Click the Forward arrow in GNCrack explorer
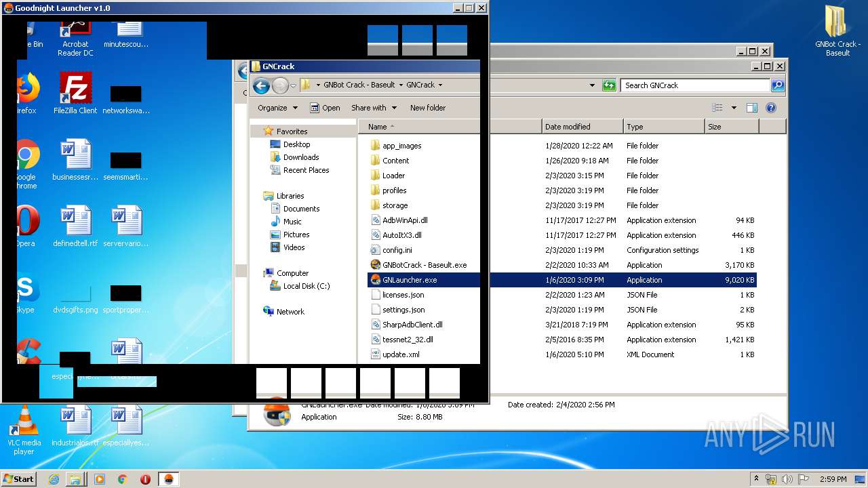 click(x=279, y=85)
